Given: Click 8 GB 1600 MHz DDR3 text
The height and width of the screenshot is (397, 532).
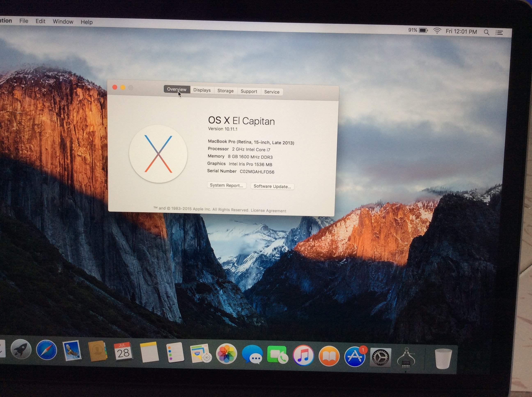Looking at the screenshot, I should pos(250,157).
